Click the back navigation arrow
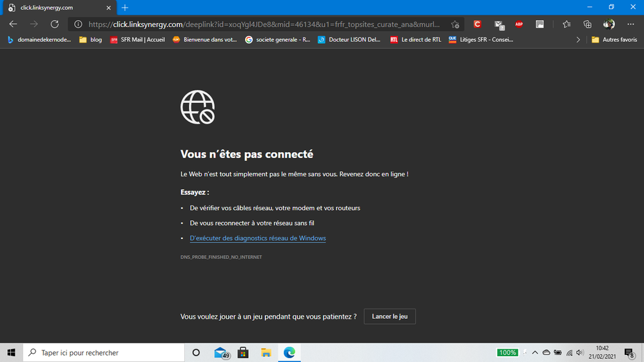 (x=14, y=24)
